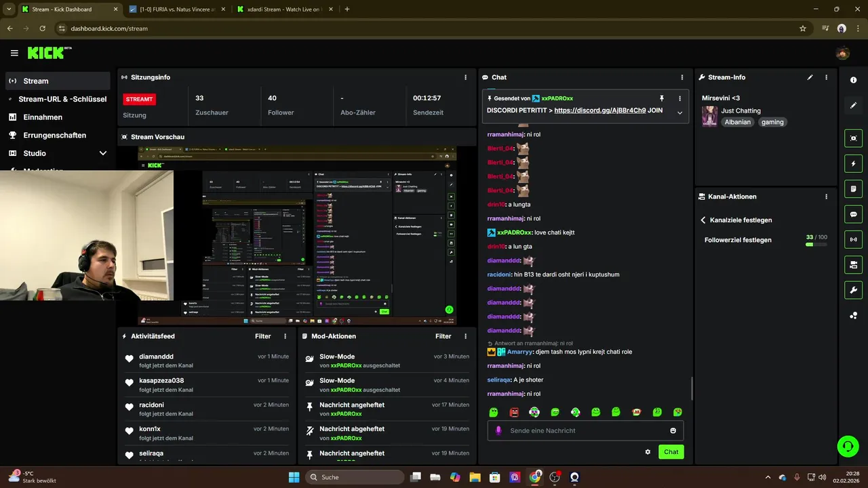868x488 pixels.
Task: Click the Mod-Aktionen Filter button
Action: [443, 336]
